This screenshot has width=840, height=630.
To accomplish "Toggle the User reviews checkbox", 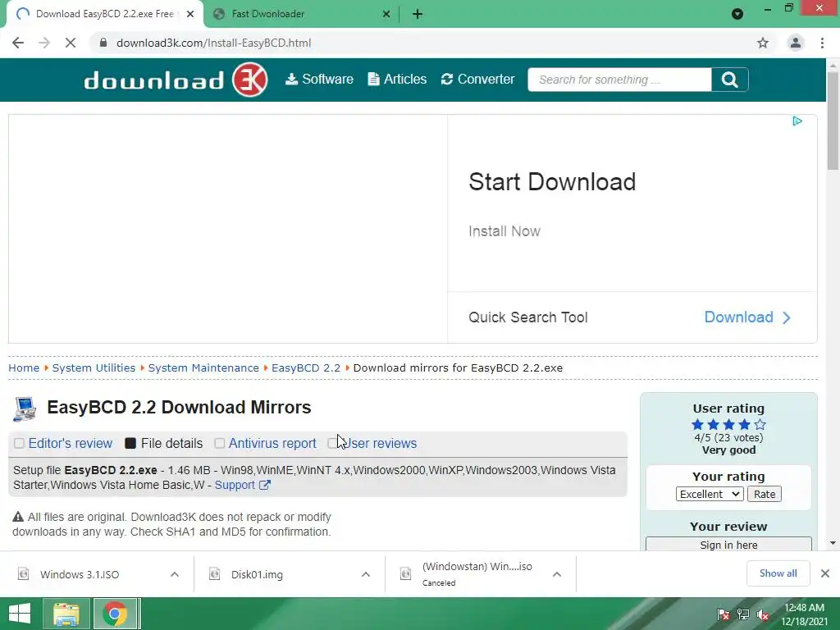I will pyautogui.click(x=333, y=443).
